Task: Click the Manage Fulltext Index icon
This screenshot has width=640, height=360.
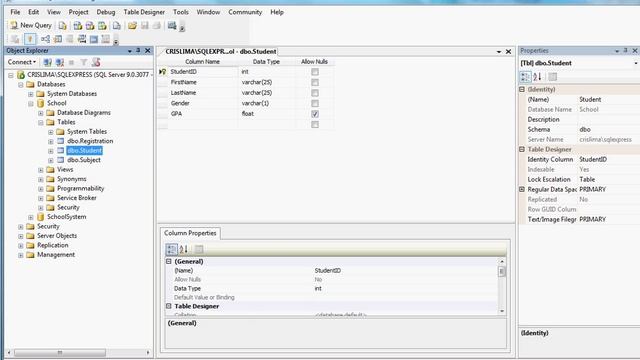Action: pyautogui.click(x=70, y=39)
